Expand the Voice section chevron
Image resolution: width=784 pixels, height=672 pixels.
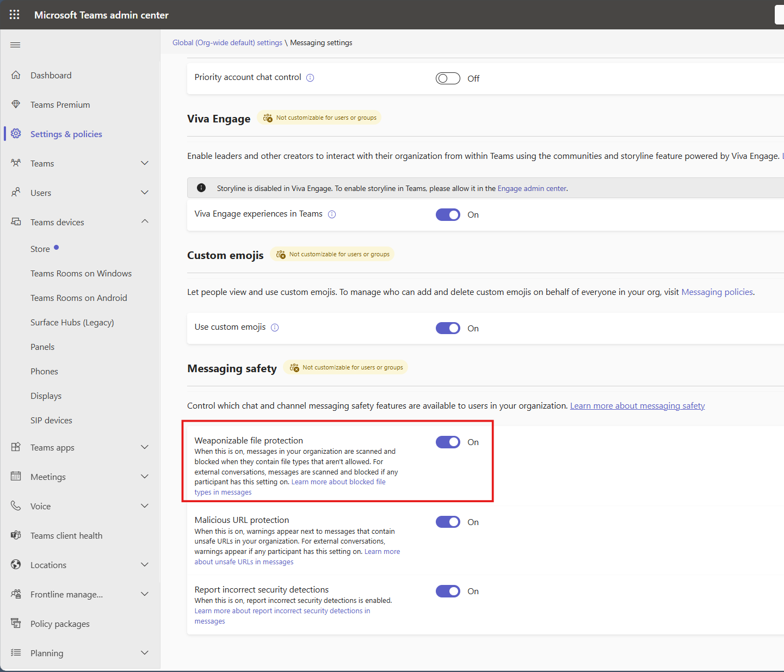tap(145, 506)
